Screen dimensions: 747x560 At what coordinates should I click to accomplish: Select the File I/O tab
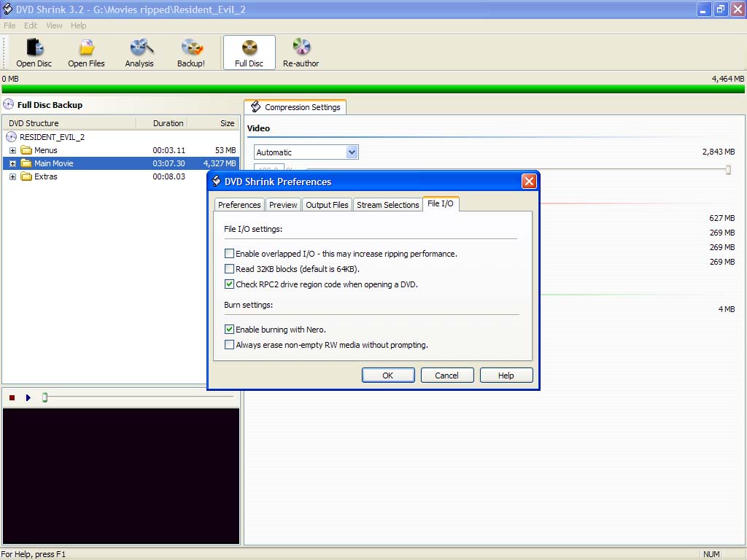coord(441,204)
